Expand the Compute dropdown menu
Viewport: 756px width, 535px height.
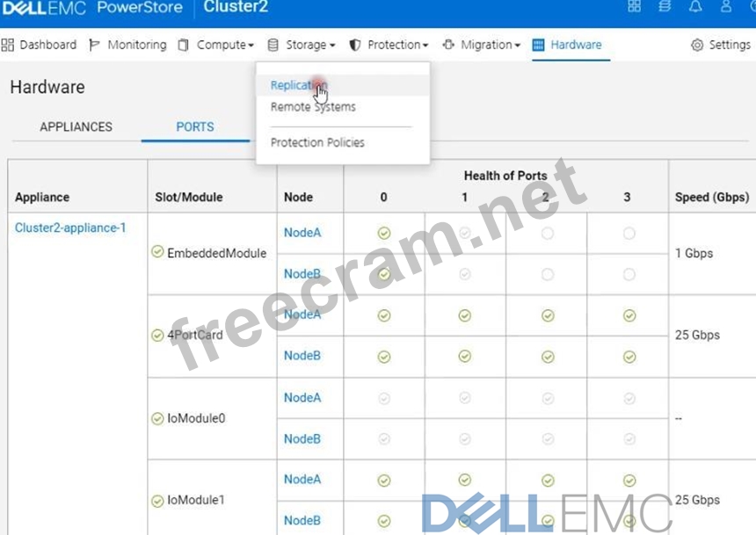pos(216,45)
